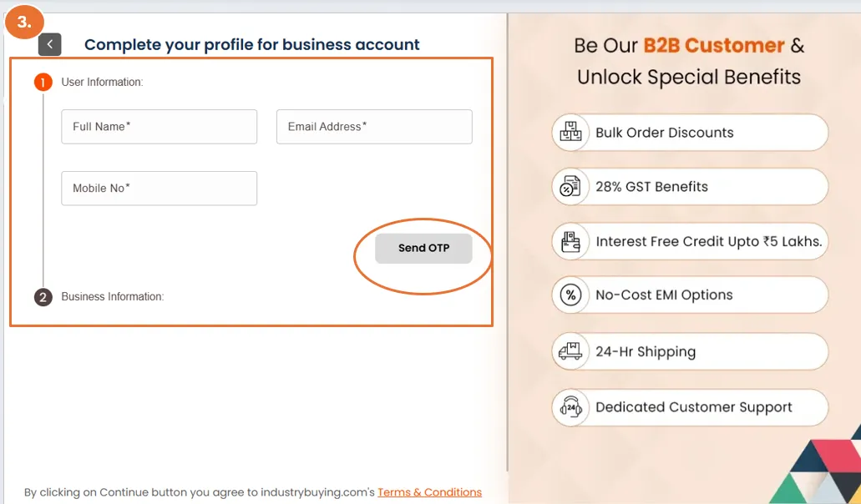
Task: Select the No-Cost EMI Options label
Action: coord(664,295)
